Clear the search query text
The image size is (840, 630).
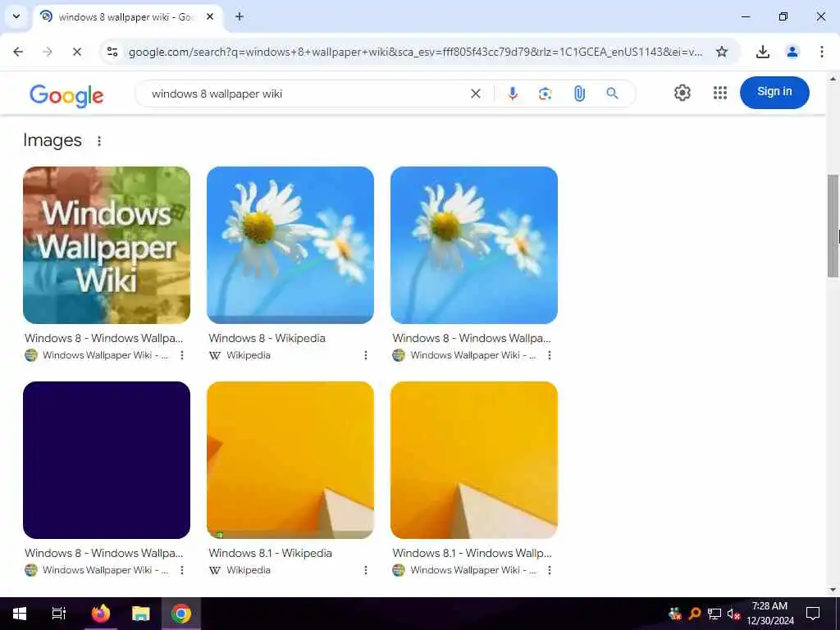coord(475,94)
